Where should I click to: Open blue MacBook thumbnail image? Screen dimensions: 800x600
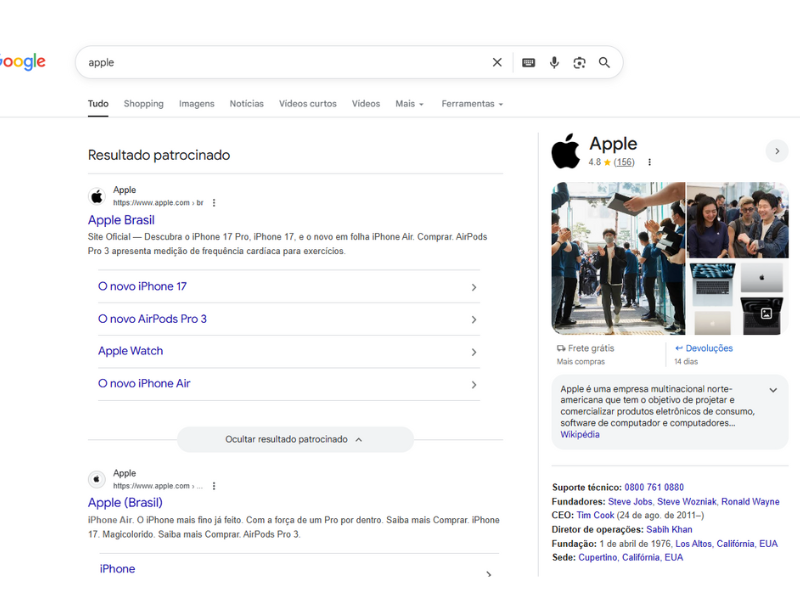pos(712,284)
